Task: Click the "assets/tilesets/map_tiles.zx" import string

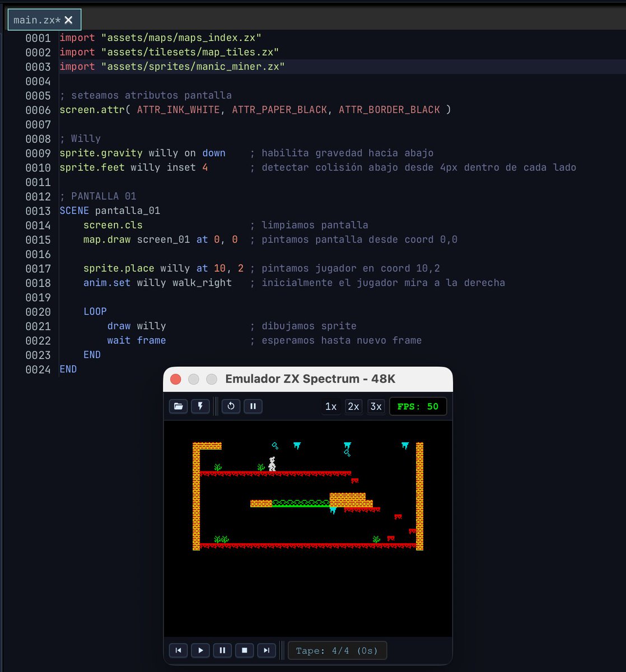Action: (190, 52)
